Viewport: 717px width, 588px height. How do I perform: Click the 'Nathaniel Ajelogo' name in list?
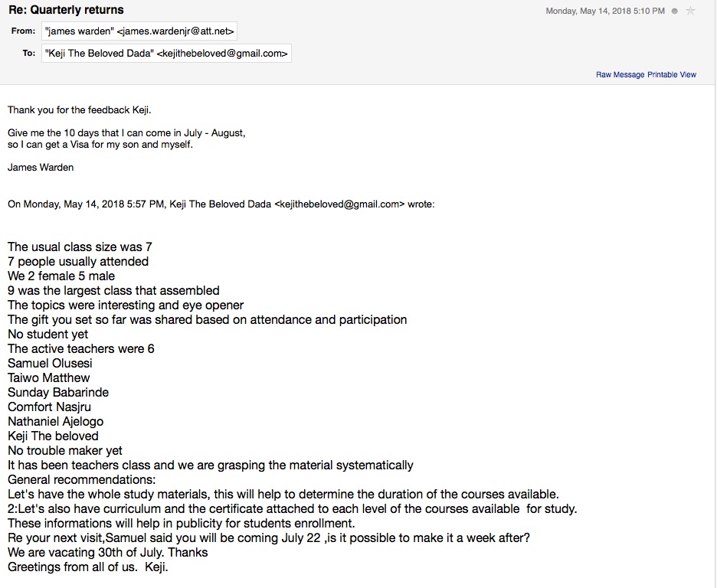(55, 421)
